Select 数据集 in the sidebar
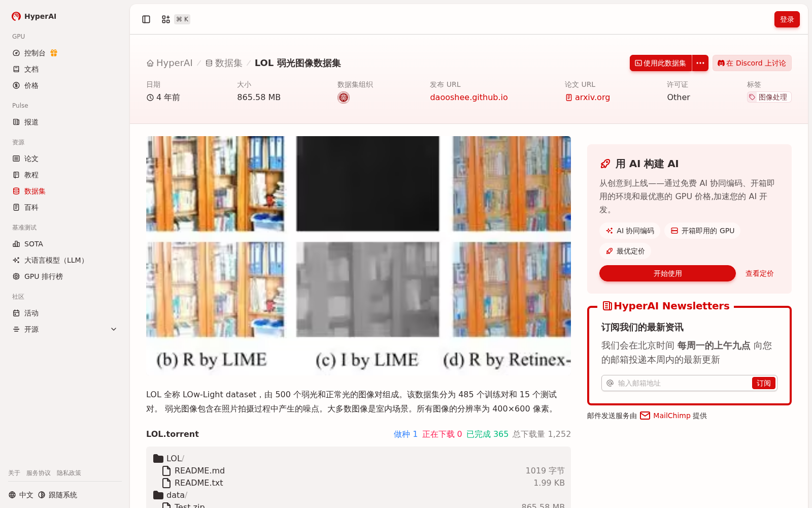Image resolution: width=812 pixels, height=508 pixels. point(65,191)
